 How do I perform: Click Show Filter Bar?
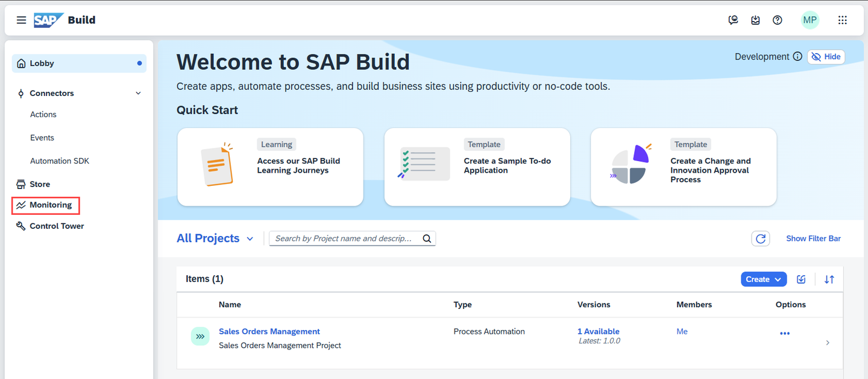(x=813, y=238)
